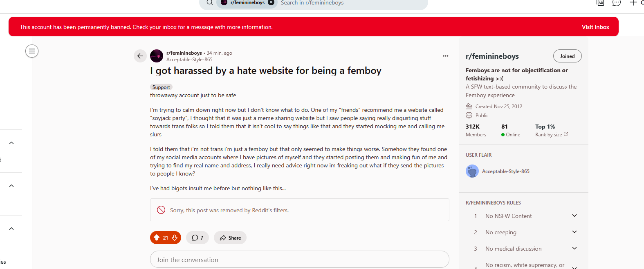Open the post's three-dot options menu
Screen dimensions: 644x269
tap(445, 56)
